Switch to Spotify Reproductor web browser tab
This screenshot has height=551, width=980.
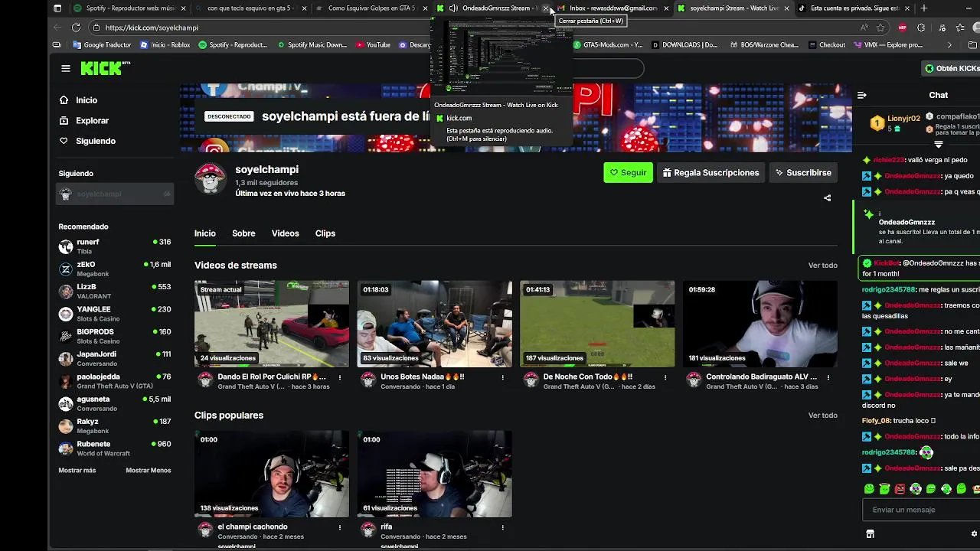point(130,8)
